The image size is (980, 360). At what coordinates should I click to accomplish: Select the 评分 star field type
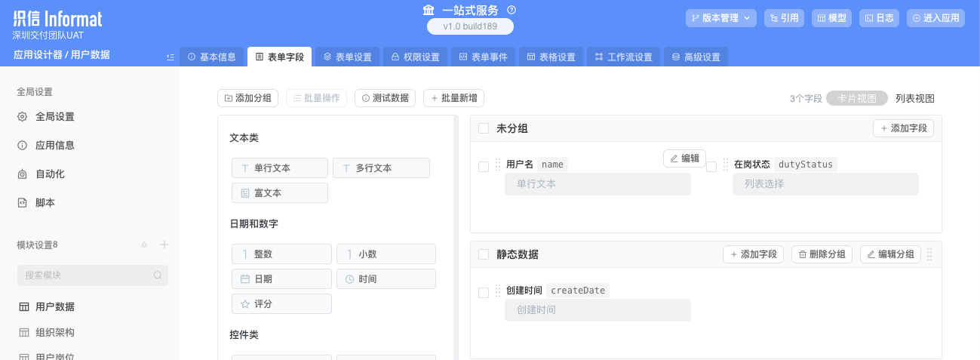pos(281,304)
